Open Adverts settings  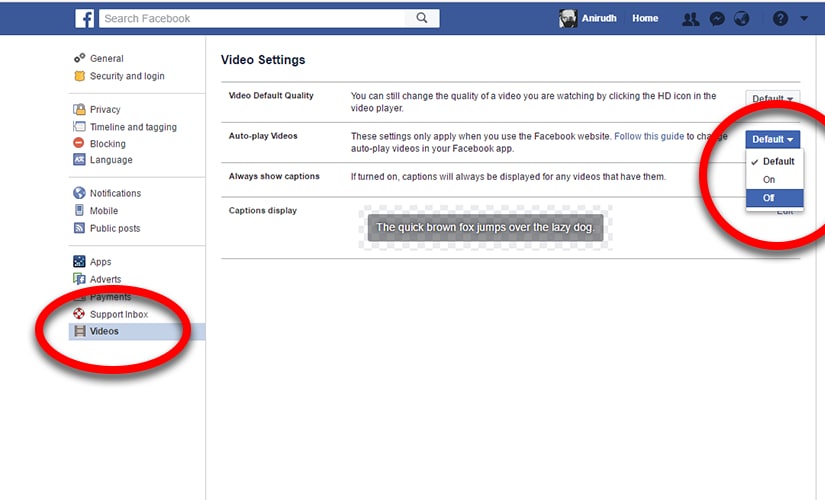tap(105, 279)
